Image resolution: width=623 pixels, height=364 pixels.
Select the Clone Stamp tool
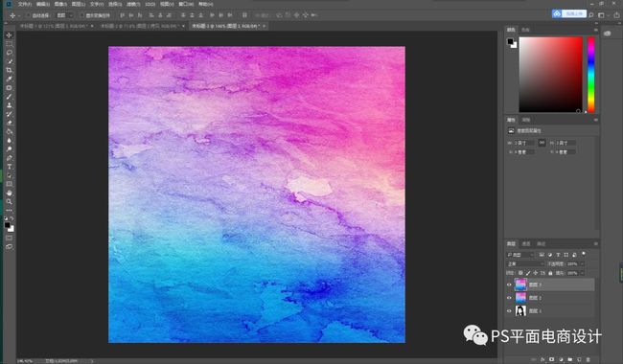[x=10, y=105]
